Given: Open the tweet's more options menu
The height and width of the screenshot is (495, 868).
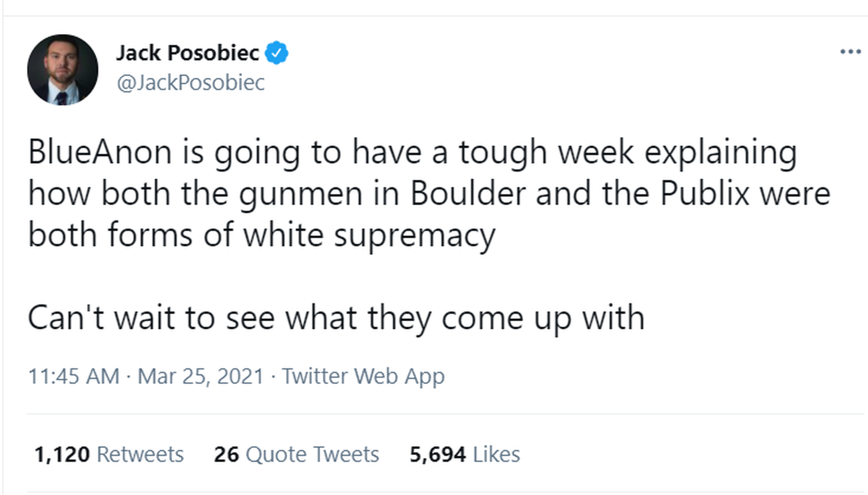Looking at the screenshot, I should click(x=850, y=52).
